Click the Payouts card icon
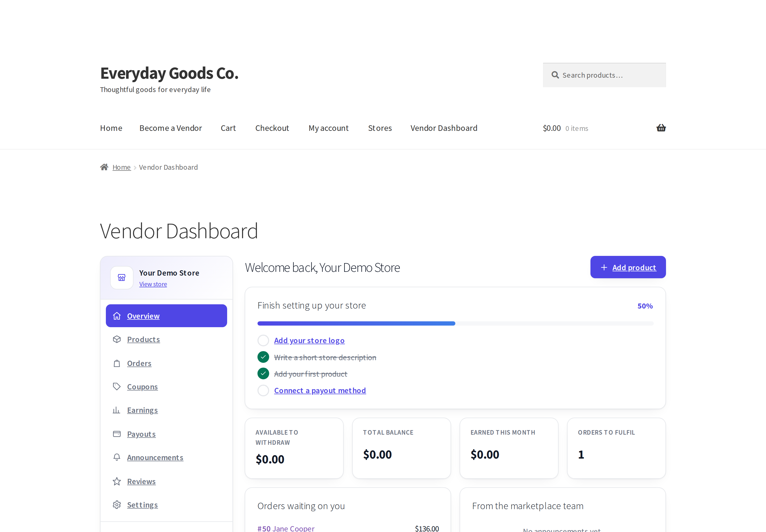Screen dimensions: 766x532 [117, 434]
